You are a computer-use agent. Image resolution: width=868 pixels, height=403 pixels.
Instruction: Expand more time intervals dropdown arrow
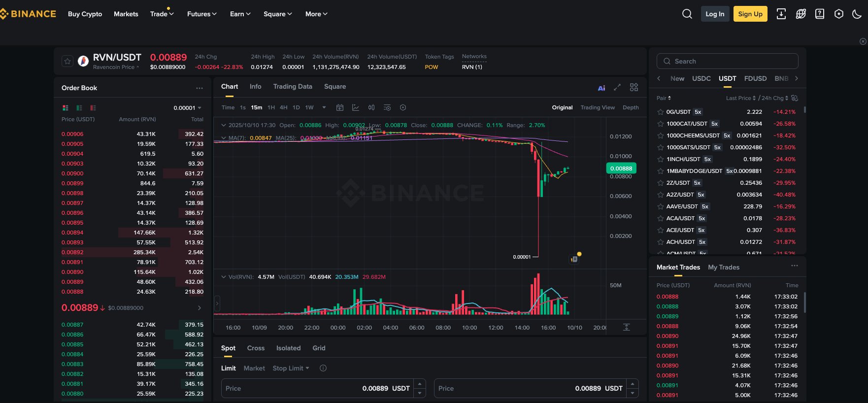coord(324,107)
